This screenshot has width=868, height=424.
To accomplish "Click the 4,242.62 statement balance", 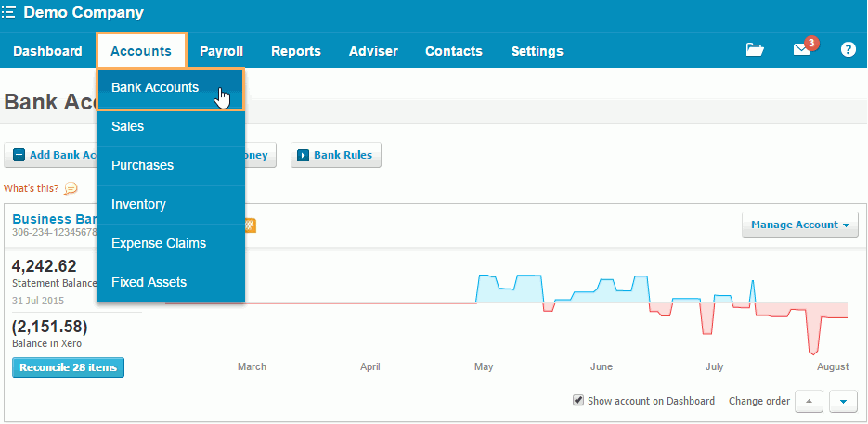I will [x=45, y=266].
